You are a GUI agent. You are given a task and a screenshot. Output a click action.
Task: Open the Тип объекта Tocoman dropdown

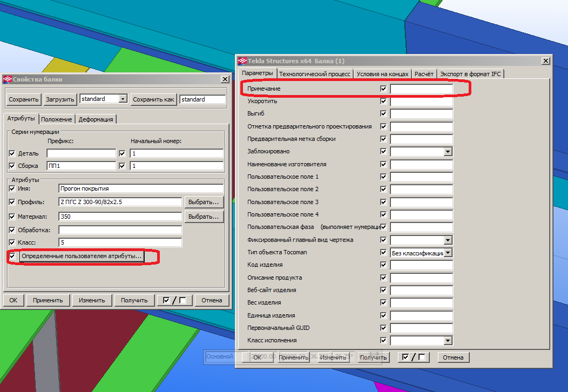click(x=447, y=253)
